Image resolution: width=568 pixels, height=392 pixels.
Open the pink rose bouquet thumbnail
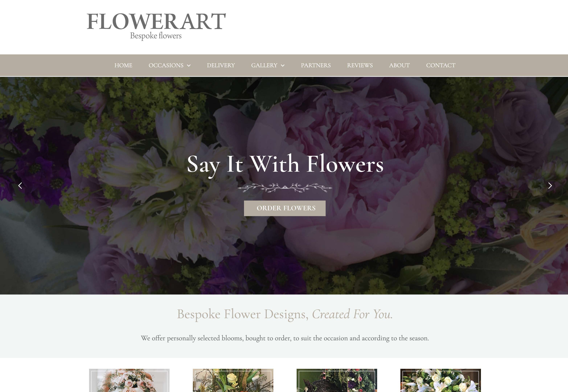[x=129, y=380]
